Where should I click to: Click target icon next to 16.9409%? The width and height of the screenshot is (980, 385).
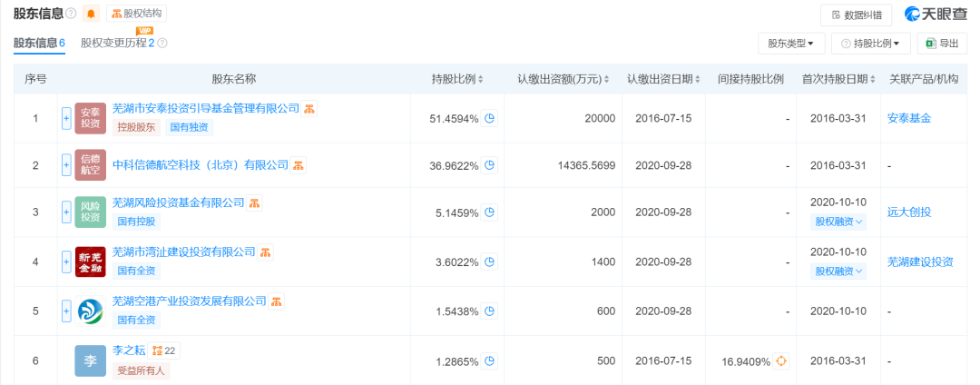pos(781,360)
